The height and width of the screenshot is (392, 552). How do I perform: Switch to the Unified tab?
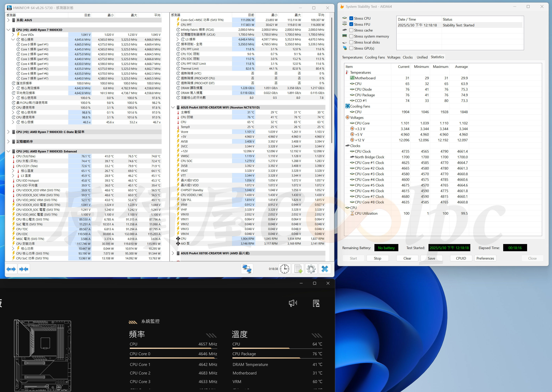point(422,57)
